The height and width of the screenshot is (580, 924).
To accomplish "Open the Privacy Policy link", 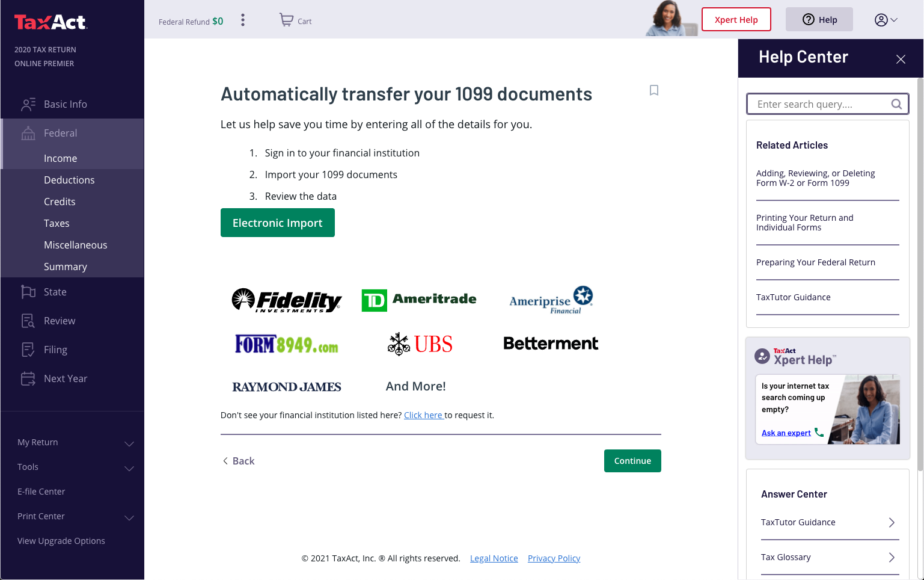I will [x=554, y=558].
